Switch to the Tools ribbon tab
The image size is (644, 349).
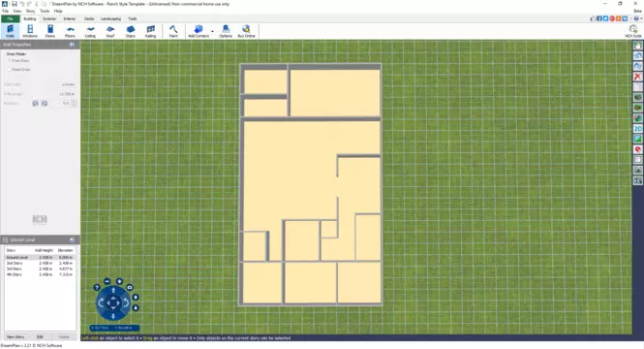(133, 19)
